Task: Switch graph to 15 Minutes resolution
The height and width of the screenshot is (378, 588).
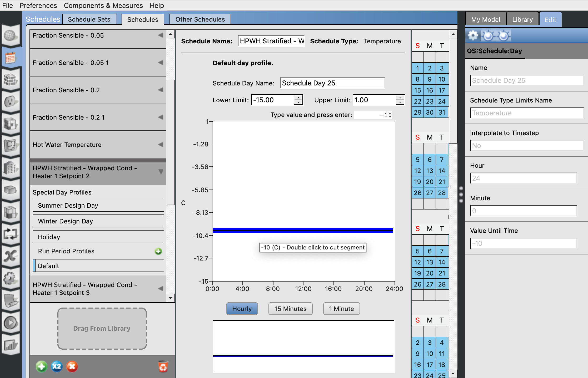Action: (290, 309)
